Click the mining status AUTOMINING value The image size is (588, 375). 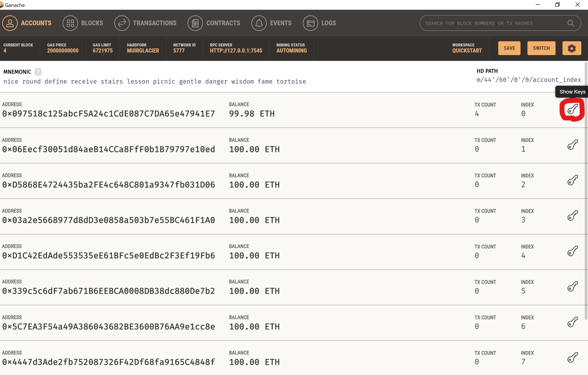292,51
